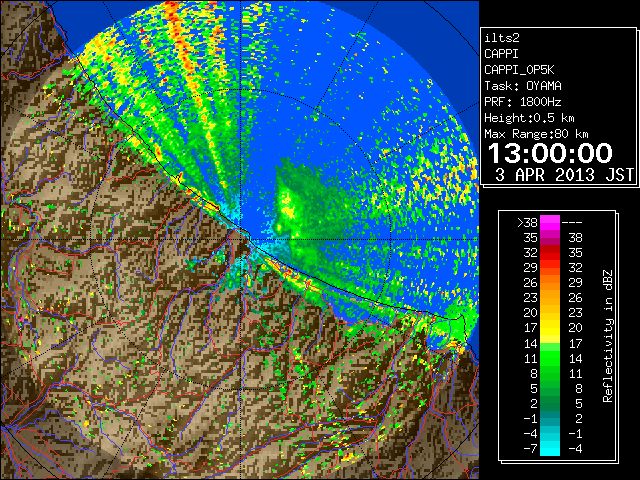
Task: Click the Task: OYAMA text
Action: tap(523, 86)
